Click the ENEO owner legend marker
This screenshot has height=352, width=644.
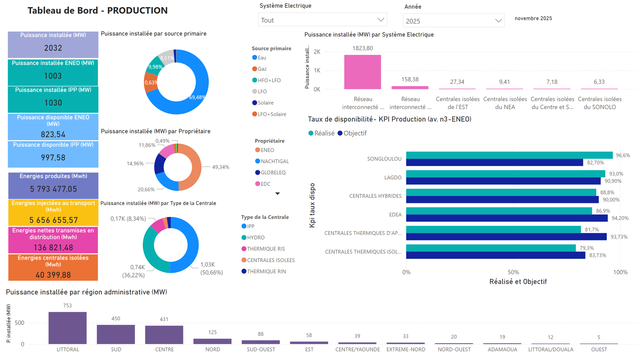[x=257, y=150]
